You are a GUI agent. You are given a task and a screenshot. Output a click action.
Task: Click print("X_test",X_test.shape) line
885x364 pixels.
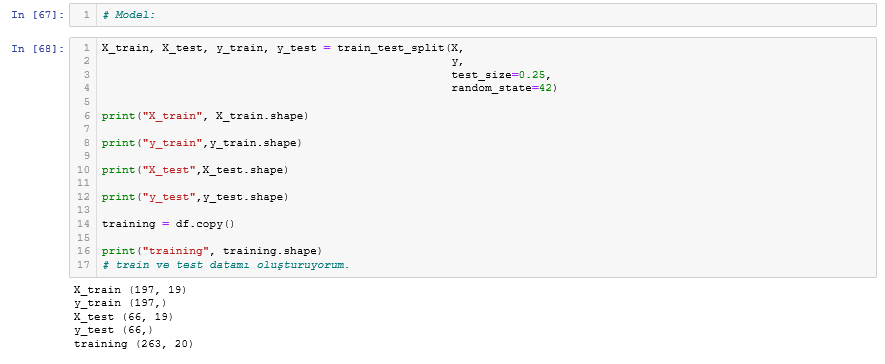pyautogui.click(x=195, y=170)
